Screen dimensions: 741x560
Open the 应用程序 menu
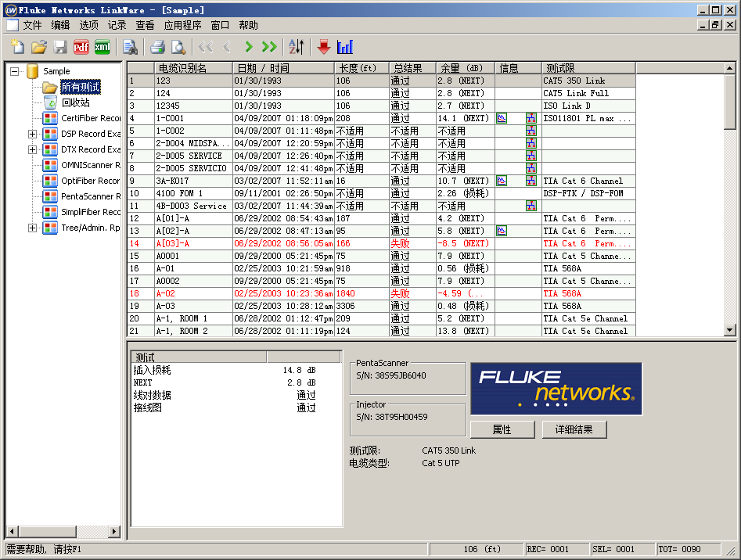pos(182,26)
